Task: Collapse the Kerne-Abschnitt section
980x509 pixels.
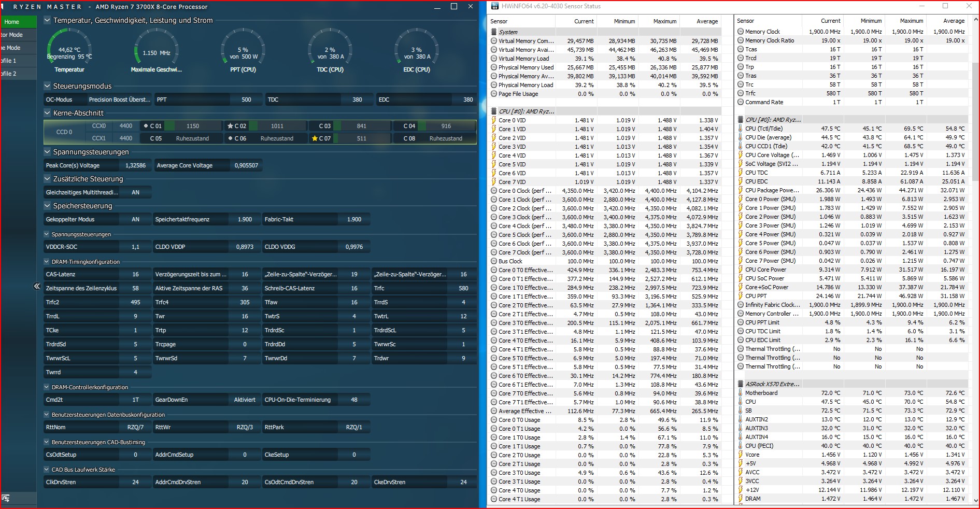Action: (47, 113)
